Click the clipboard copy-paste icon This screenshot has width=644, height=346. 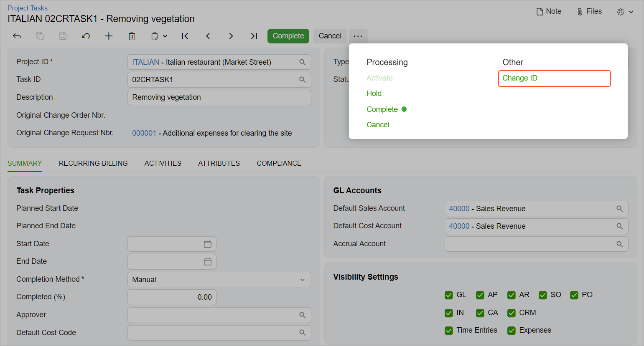pyautogui.click(x=155, y=36)
